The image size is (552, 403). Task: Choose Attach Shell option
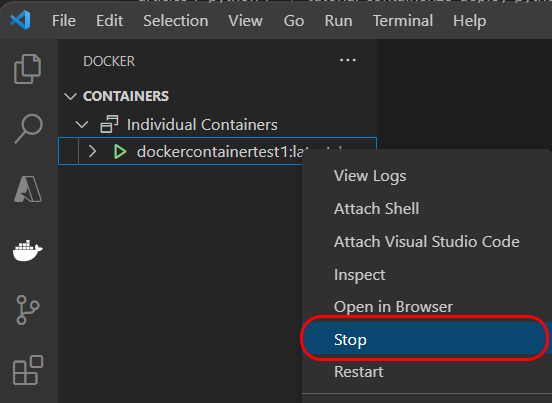[376, 209]
